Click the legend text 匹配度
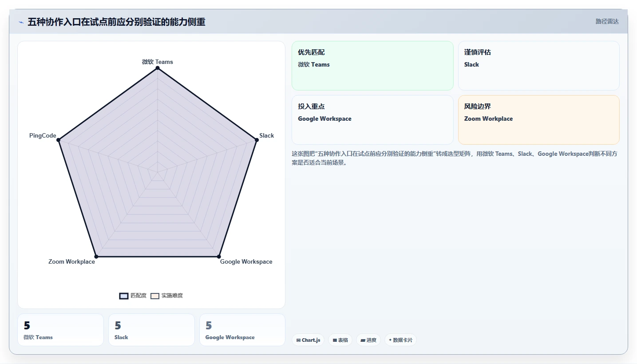This screenshot has width=637, height=364. click(x=138, y=296)
